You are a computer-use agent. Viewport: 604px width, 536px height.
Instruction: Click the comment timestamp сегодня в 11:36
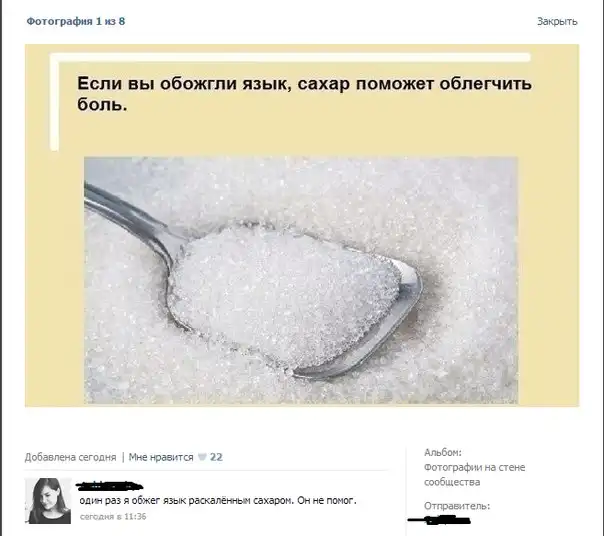[113, 516]
